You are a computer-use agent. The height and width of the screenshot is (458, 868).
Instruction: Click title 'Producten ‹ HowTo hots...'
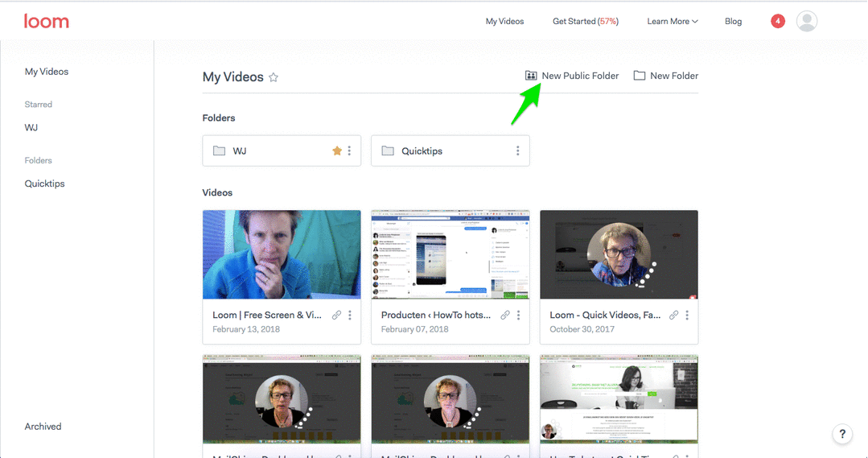click(436, 315)
